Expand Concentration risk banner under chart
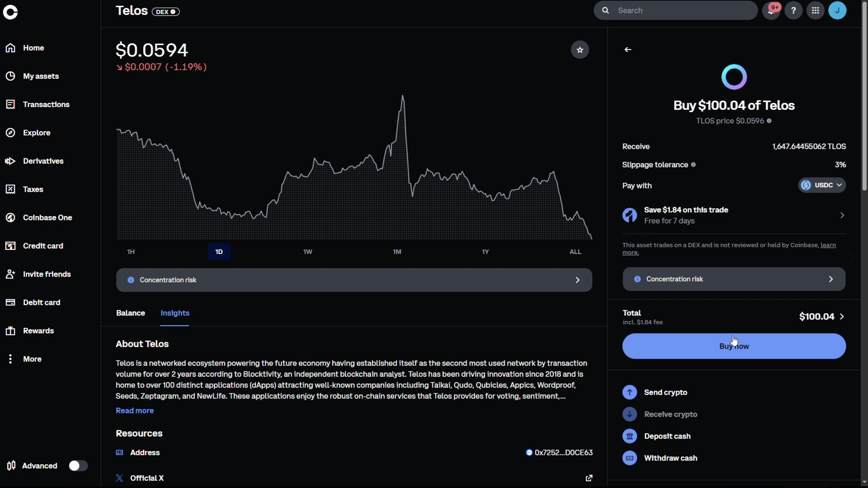Image resolution: width=868 pixels, height=488 pixels. click(354, 280)
